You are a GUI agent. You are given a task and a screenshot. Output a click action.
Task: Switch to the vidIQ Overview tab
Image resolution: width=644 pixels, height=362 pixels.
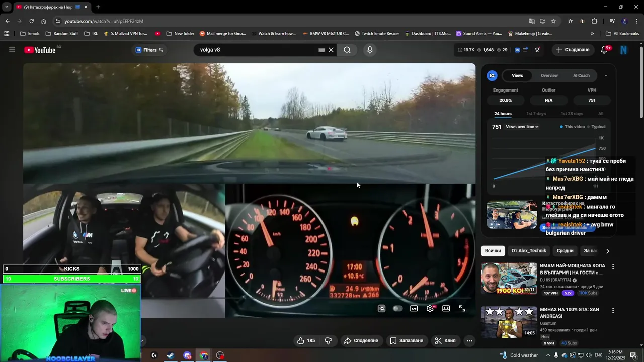(549, 75)
